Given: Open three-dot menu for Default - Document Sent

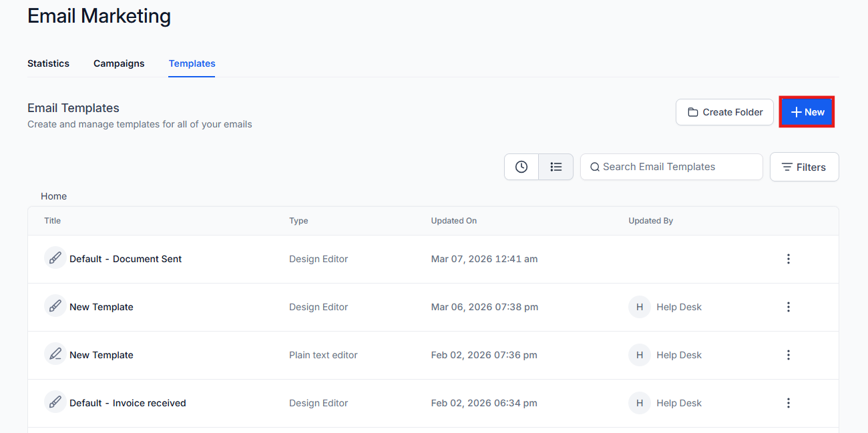Looking at the screenshot, I should point(788,259).
